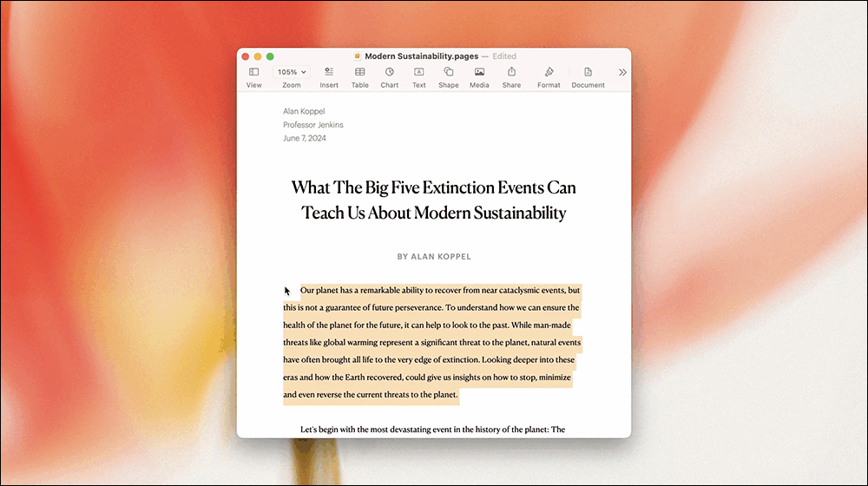868x486 pixels.
Task: Click the text 'Alan Koppel' header line
Action: tap(304, 111)
